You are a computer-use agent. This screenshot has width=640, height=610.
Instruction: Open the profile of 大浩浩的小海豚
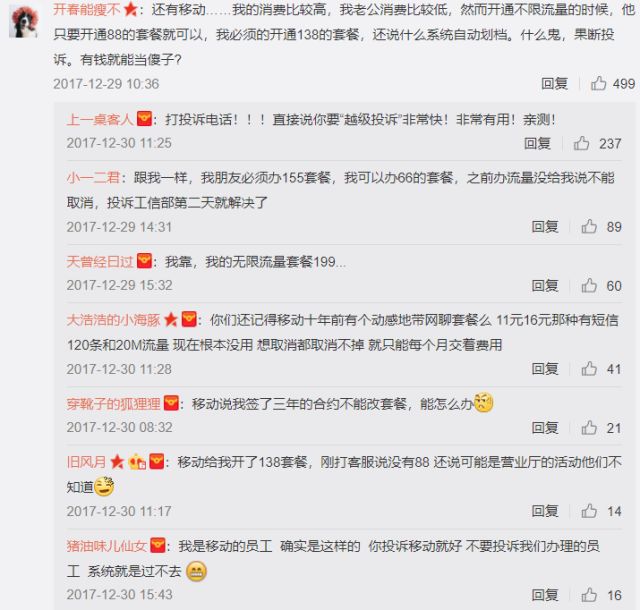113,320
